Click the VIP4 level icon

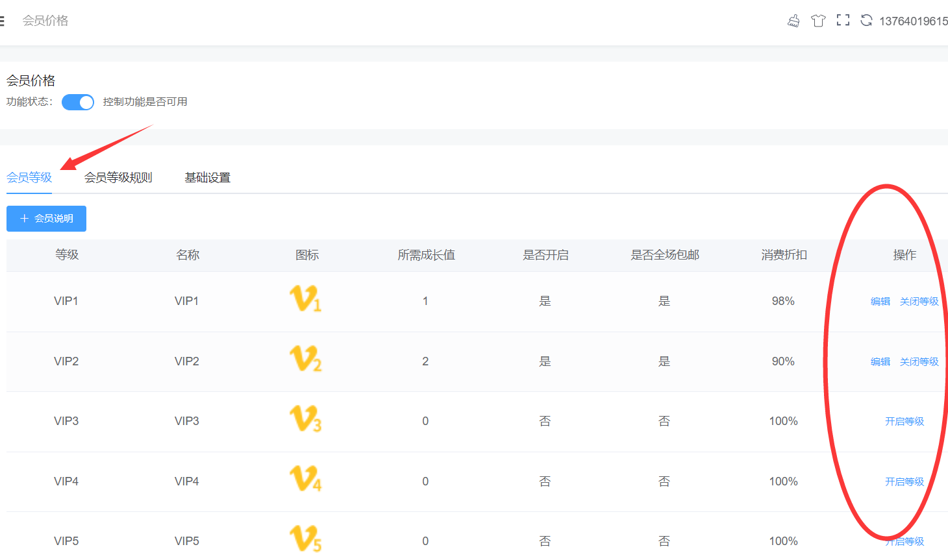click(305, 479)
